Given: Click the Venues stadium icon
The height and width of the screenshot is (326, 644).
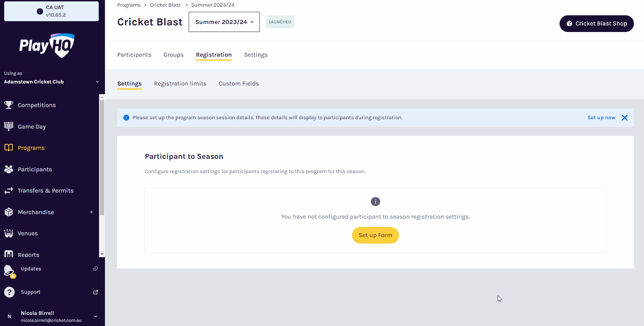Looking at the screenshot, I should (9, 233).
